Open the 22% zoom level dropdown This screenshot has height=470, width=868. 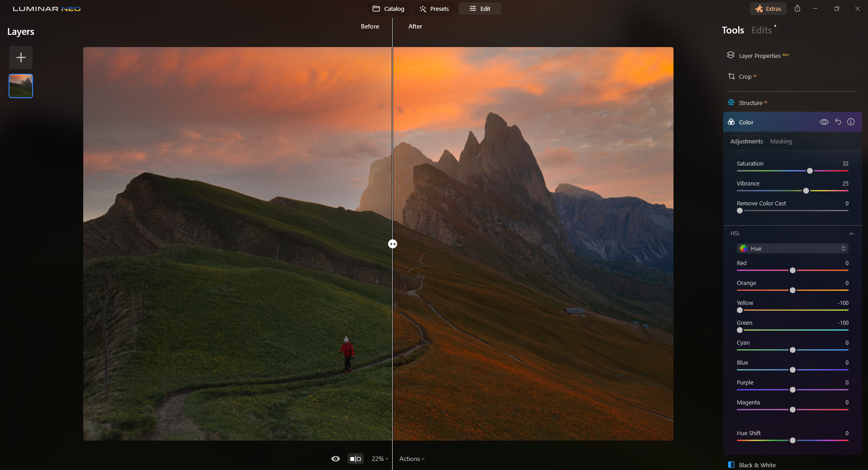click(379, 459)
